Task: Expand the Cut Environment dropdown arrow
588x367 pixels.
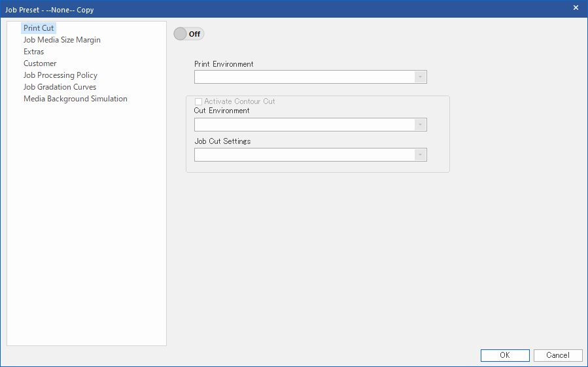Action: [x=420, y=124]
